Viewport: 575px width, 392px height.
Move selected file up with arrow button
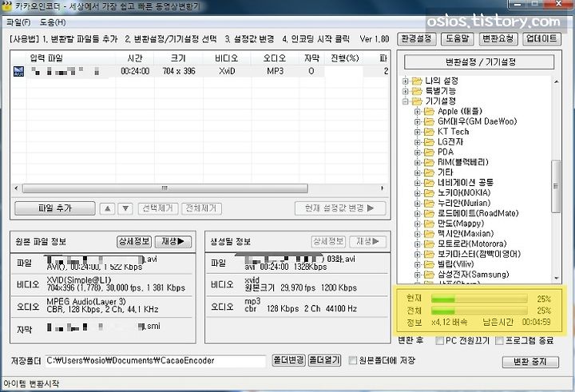click(108, 208)
